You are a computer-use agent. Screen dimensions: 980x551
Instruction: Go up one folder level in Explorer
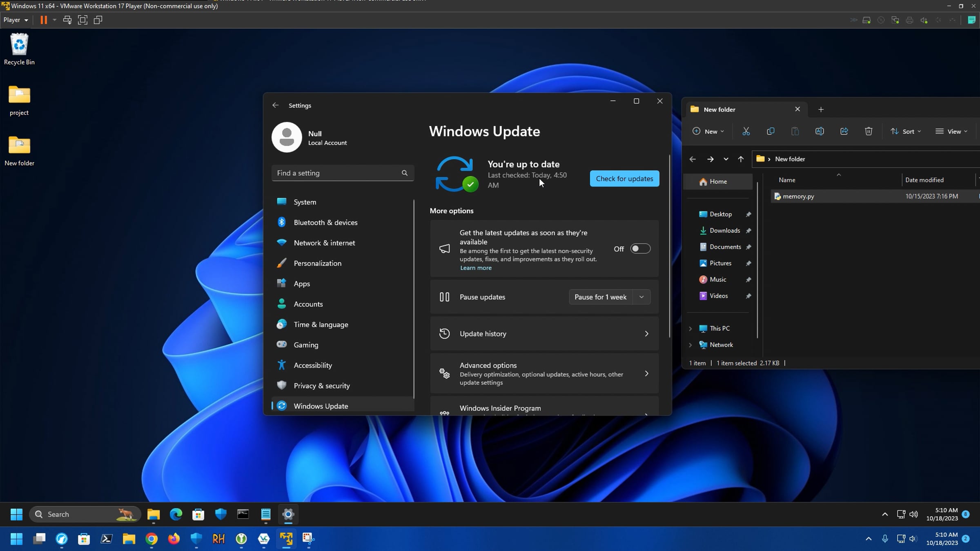(741, 159)
